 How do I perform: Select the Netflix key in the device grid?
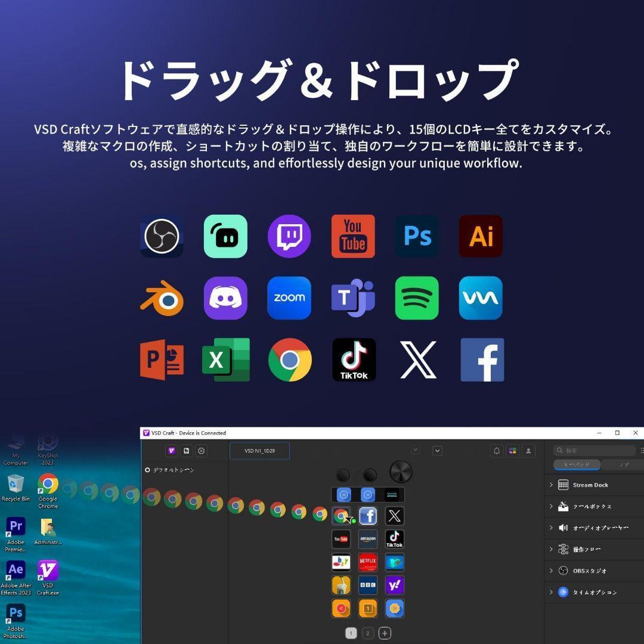[x=368, y=562]
